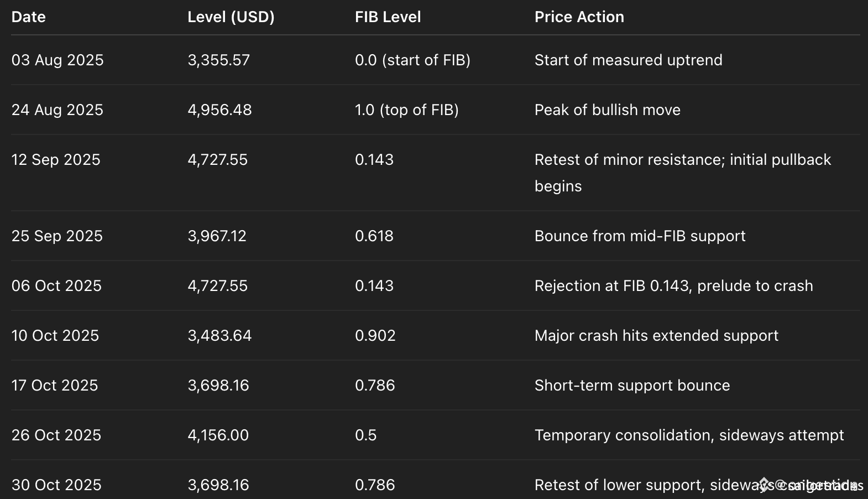Click the FIB Level column header
The height and width of the screenshot is (499, 868).
tap(388, 17)
